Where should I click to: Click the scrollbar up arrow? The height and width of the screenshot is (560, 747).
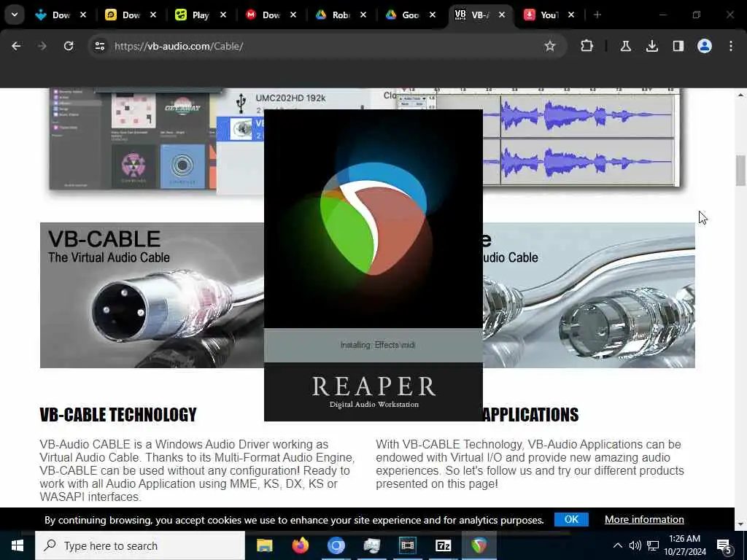pos(740,95)
